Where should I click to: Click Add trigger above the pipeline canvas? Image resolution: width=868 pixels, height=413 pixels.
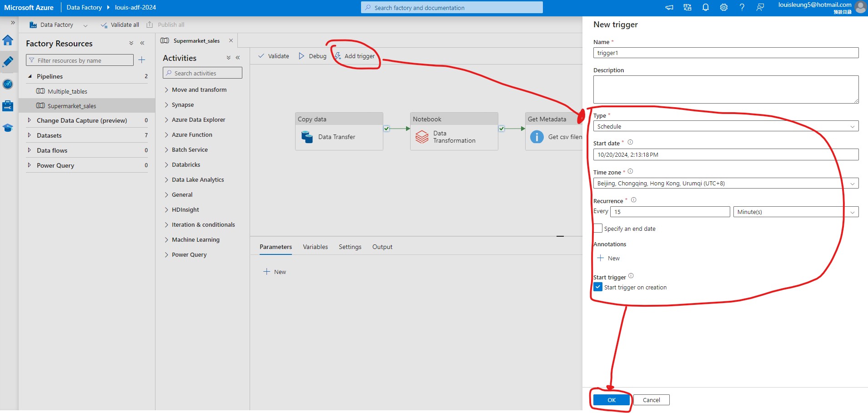(x=359, y=56)
